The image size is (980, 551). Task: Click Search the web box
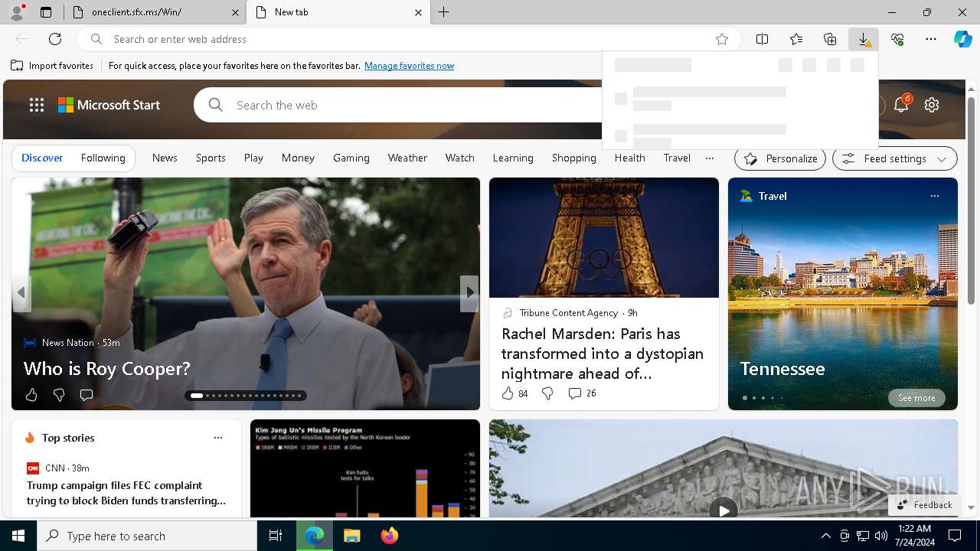(x=398, y=105)
